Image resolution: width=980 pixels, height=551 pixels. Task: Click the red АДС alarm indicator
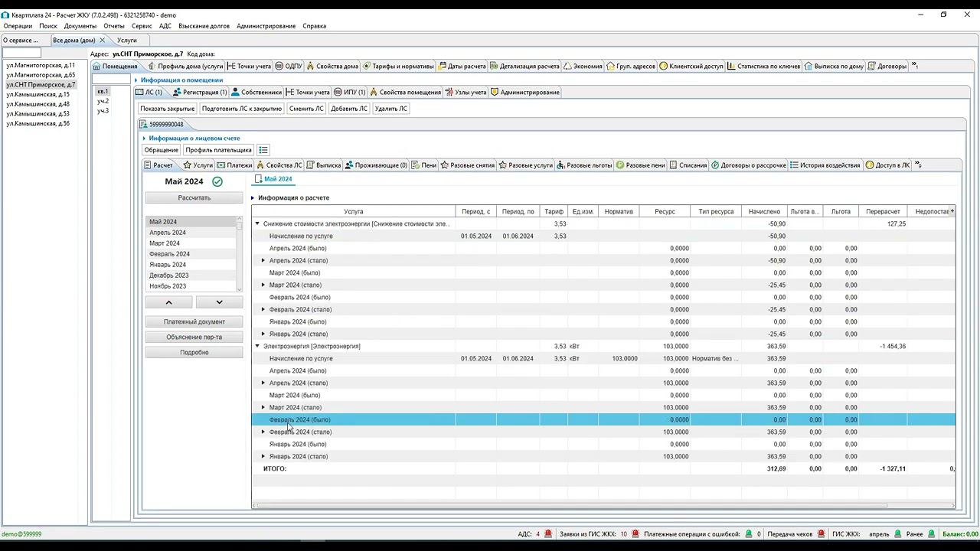[548, 534]
